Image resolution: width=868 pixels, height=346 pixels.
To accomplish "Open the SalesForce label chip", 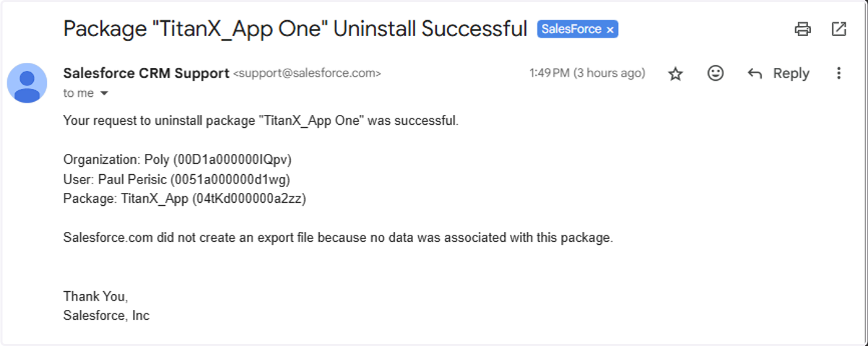I will tap(571, 30).
